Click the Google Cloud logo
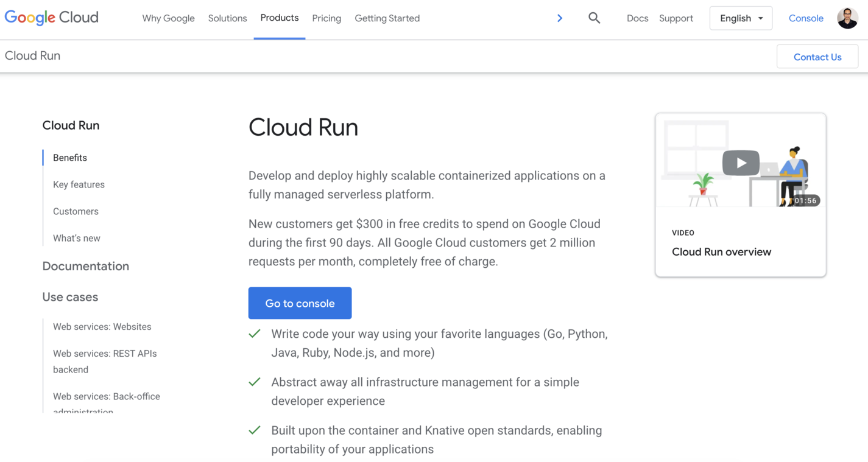868x462 pixels. coord(51,18)
